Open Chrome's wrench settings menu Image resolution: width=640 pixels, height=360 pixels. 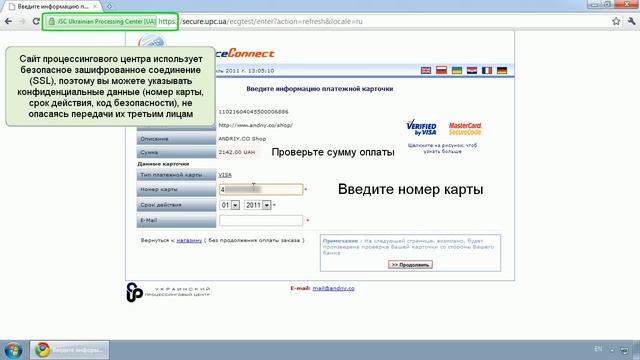631,21
